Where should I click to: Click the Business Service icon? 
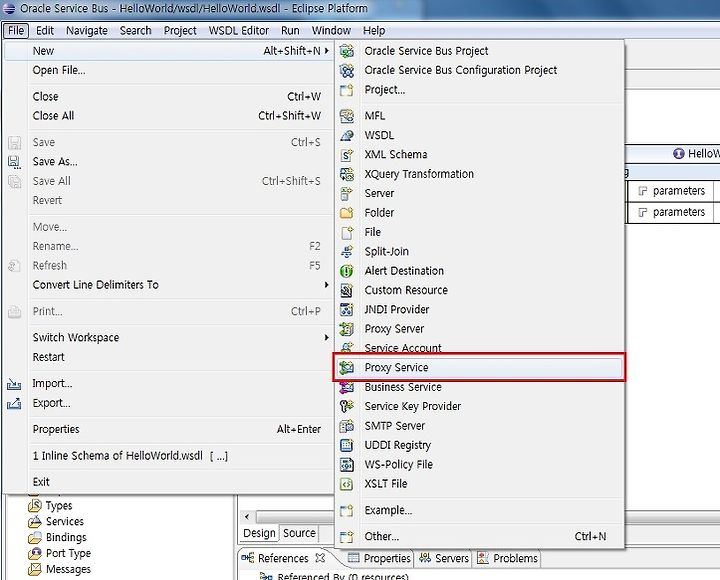347,387
